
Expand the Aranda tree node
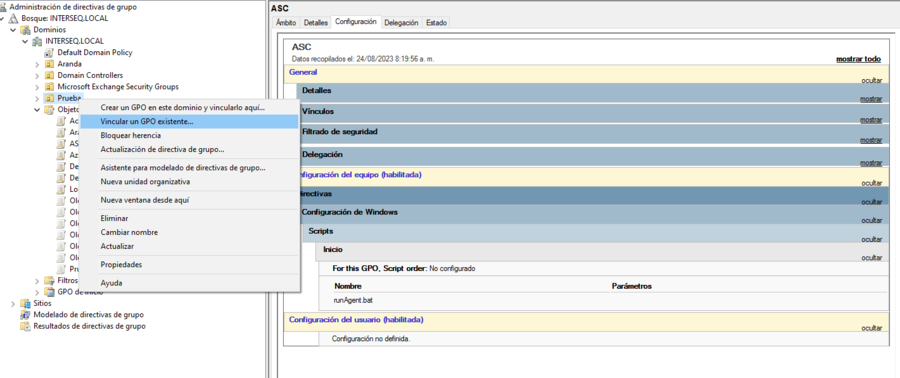(37, 64)
